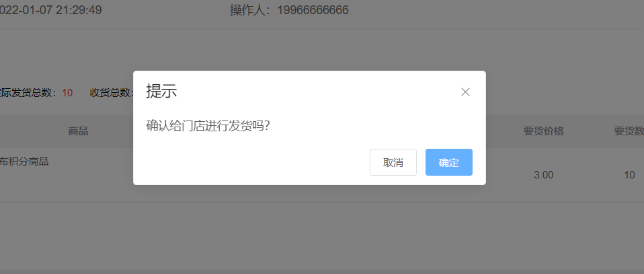
Task: Click the 取消 button
Action: (393, 162)
